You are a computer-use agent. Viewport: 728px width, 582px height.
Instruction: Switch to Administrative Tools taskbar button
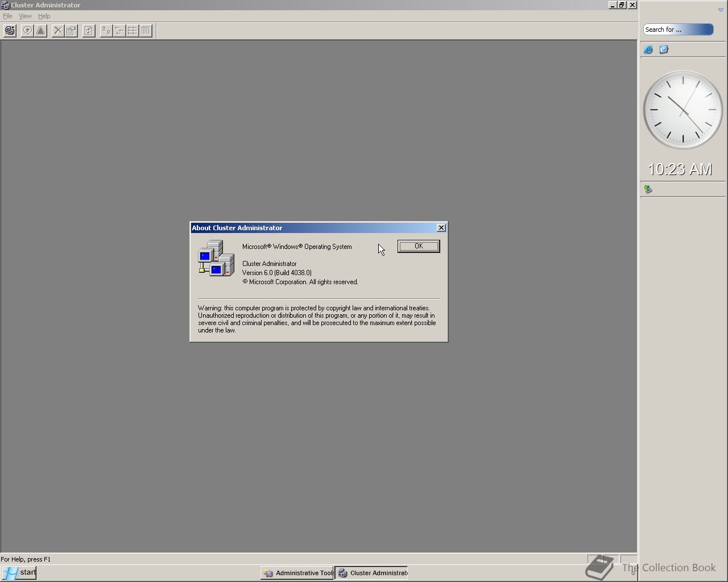[297, 573]
